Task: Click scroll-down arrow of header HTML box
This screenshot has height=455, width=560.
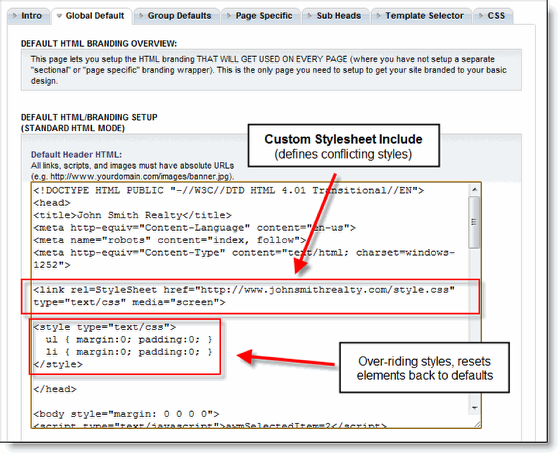Action: 474,408
